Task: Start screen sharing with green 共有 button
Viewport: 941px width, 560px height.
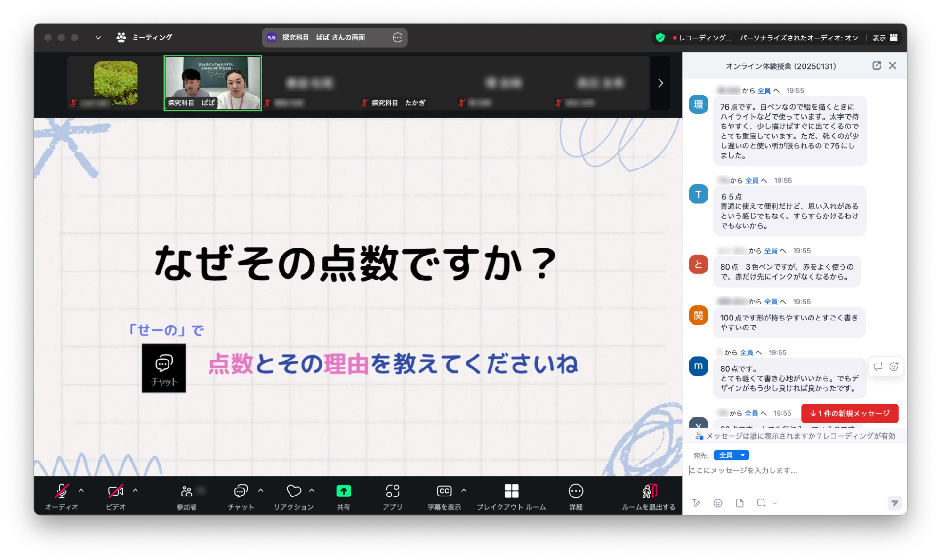Action: click(343, 496)
